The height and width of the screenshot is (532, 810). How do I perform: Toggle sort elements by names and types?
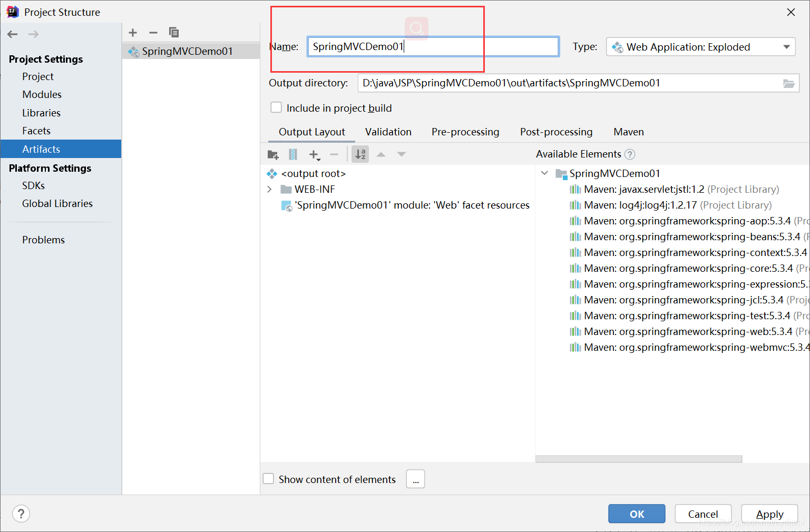pos(360,154)
